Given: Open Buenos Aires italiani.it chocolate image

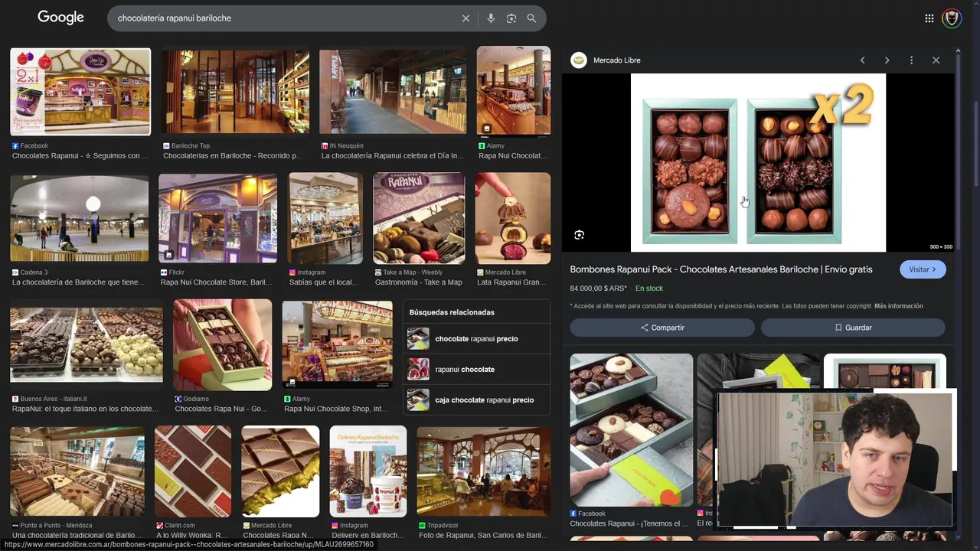Looking at the screenshot, I should (87, 344).
